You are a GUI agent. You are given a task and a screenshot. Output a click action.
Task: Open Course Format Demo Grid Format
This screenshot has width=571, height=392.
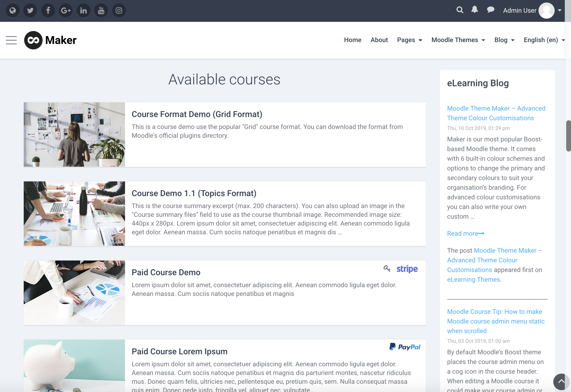[197, 114]
